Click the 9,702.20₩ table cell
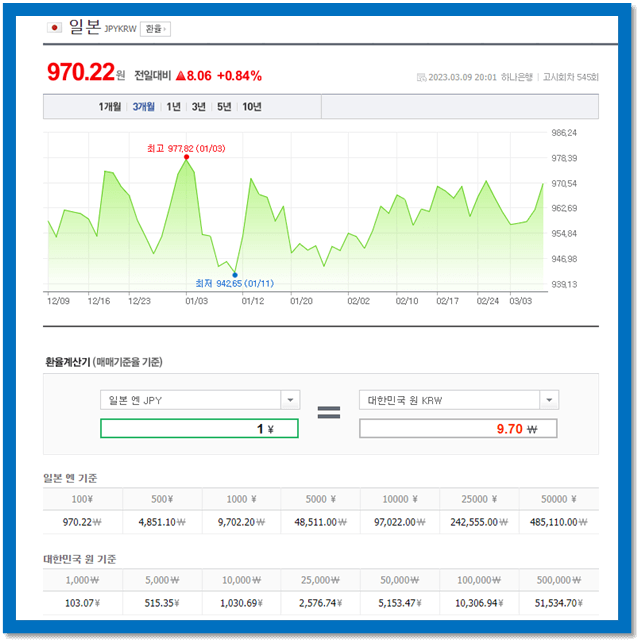The image size is (641, 643). tap(241, 522)
